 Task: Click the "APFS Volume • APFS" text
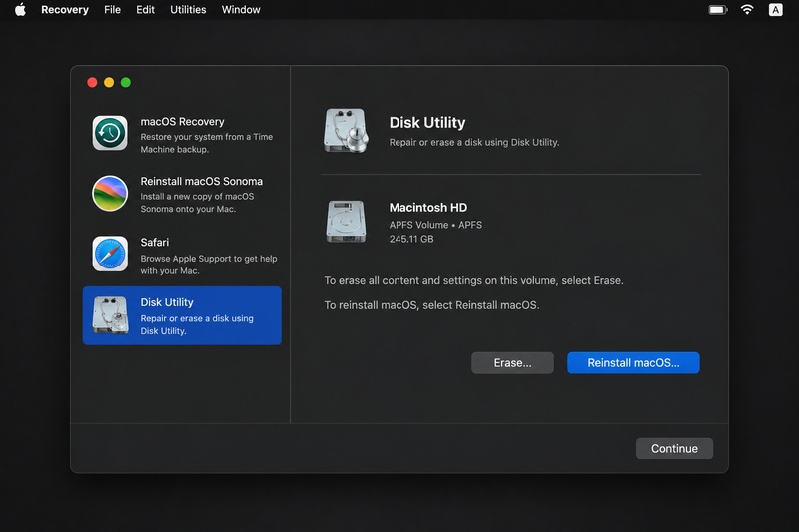[x=435, y=225]
